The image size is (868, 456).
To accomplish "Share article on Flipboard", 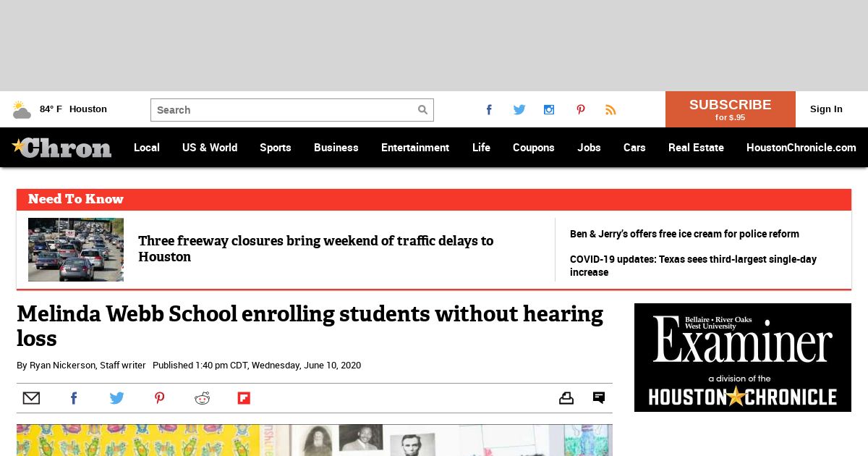I will pyautogui.click(x=244, y=398).
